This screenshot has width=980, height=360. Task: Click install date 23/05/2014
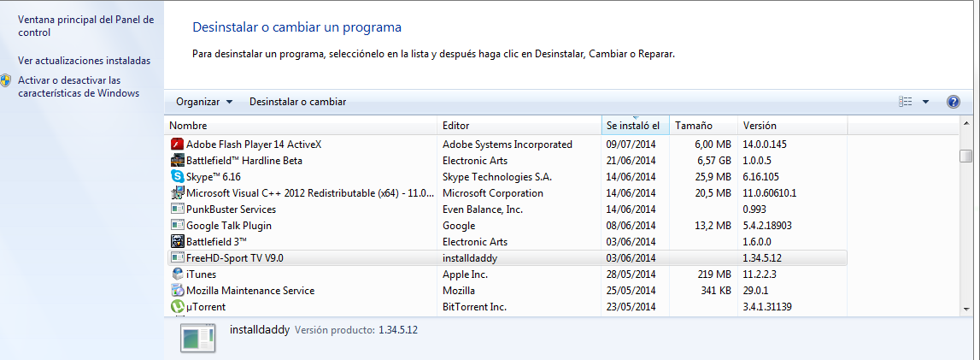click(631, 307)
